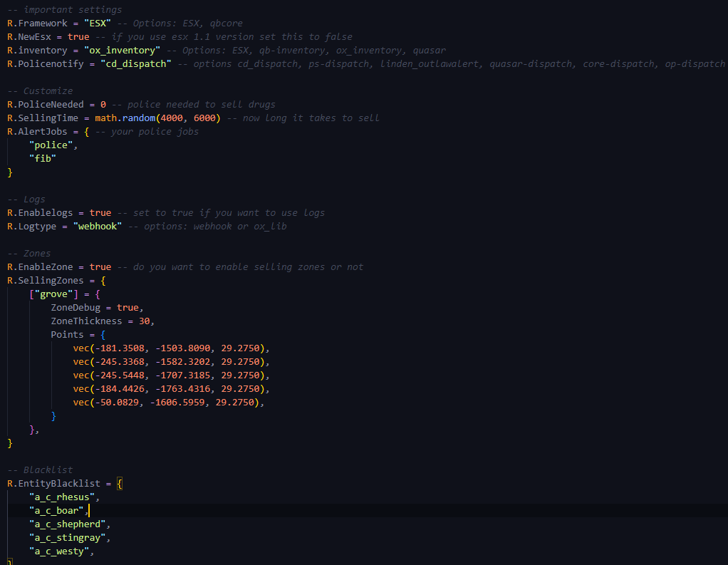This screenshot has width=728, height=565.
Task: Click the comment "Options: ESX, qbcore"
Action: pos(188,24)
